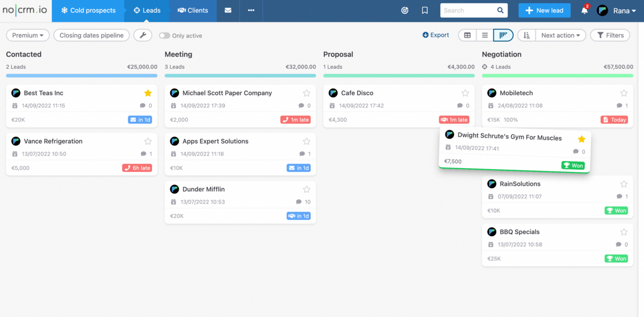Open the Premium dropdown

click(x=27, y=35)
